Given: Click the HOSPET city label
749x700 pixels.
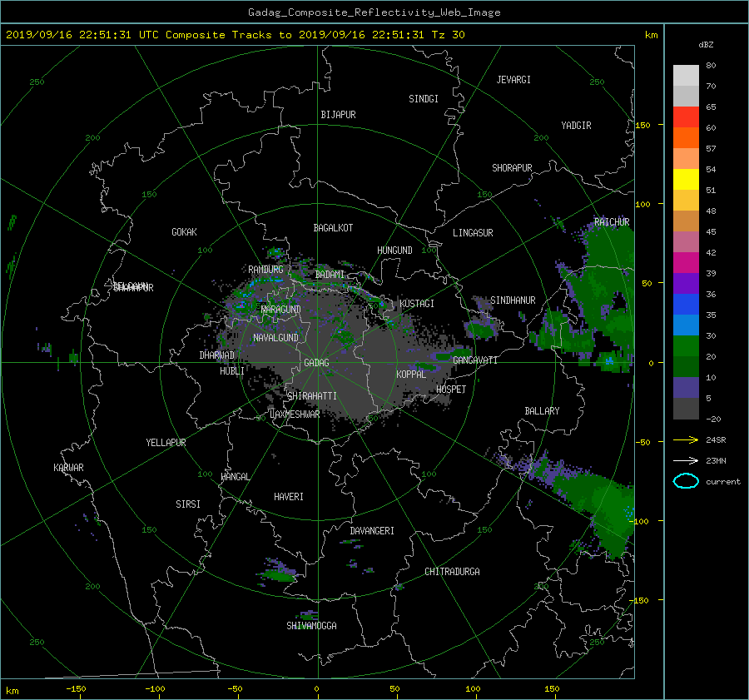Looking at the screenshot, I should coord(451,390).
